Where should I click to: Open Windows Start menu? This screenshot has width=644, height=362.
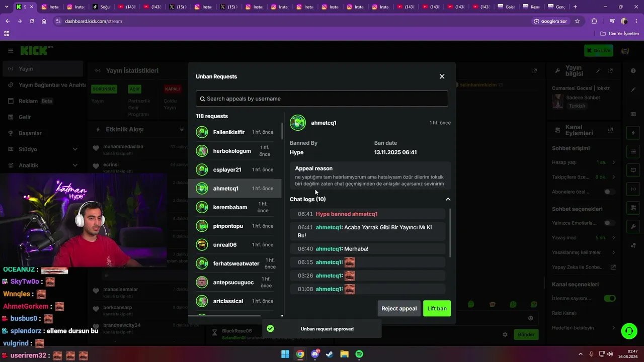coord(285,354)
